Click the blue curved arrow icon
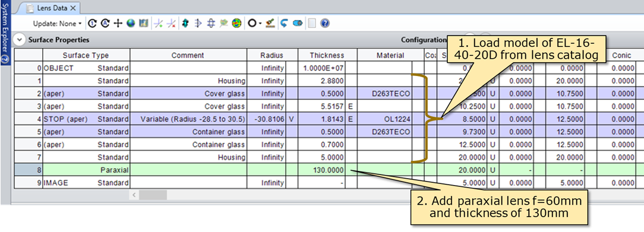The height and width of the screenshot is (232, 644). (284, 23)
